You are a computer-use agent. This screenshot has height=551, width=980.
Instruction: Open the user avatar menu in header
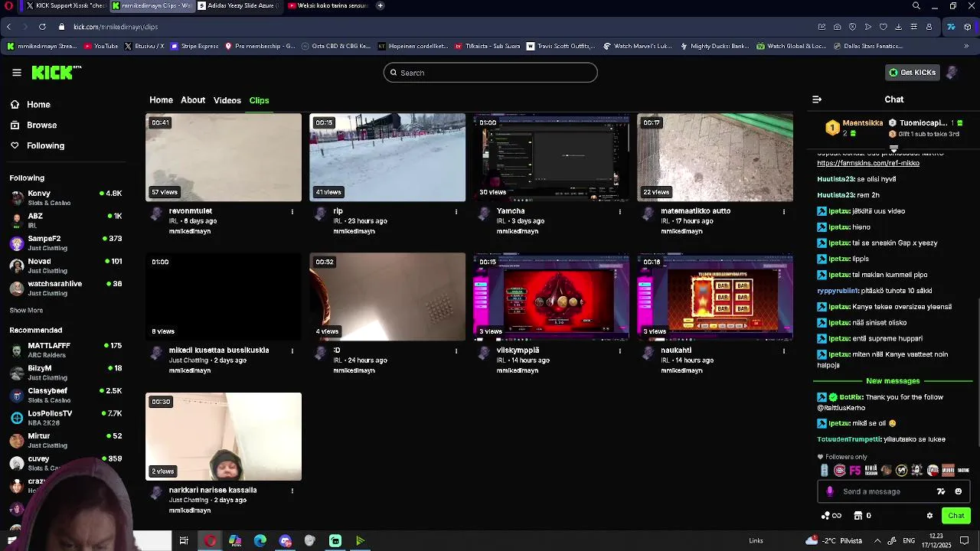pyautogui.click(x=952, y=73)
